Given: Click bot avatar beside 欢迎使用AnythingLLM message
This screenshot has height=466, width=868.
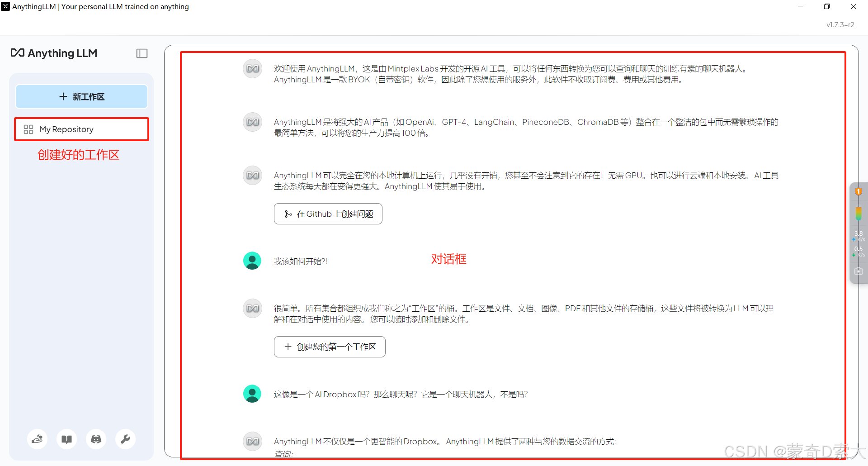Looking at the screenshot, I should tap(252, 69).
